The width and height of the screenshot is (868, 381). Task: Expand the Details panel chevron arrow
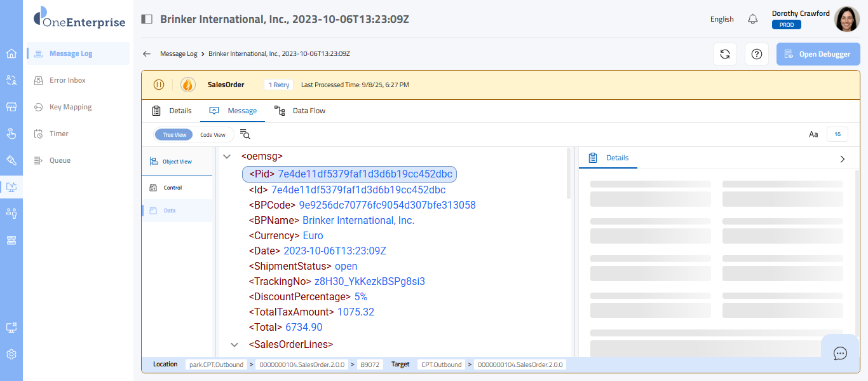click(843, 159)
